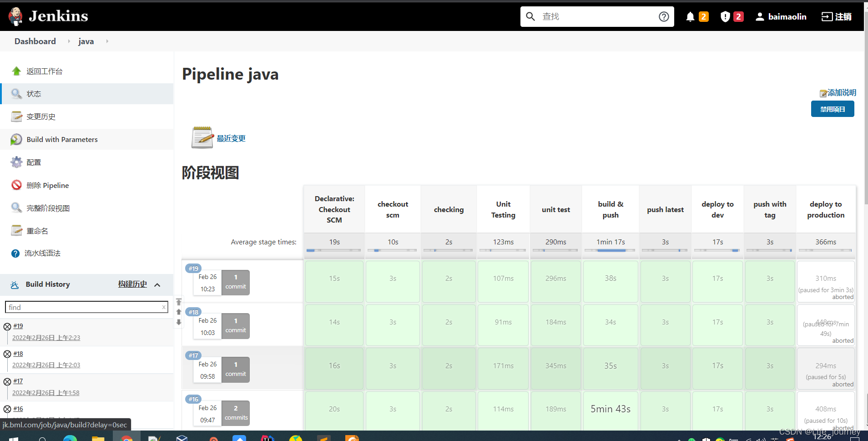Open java breadcrumb link
868x441 pixels.
(86, 41)
